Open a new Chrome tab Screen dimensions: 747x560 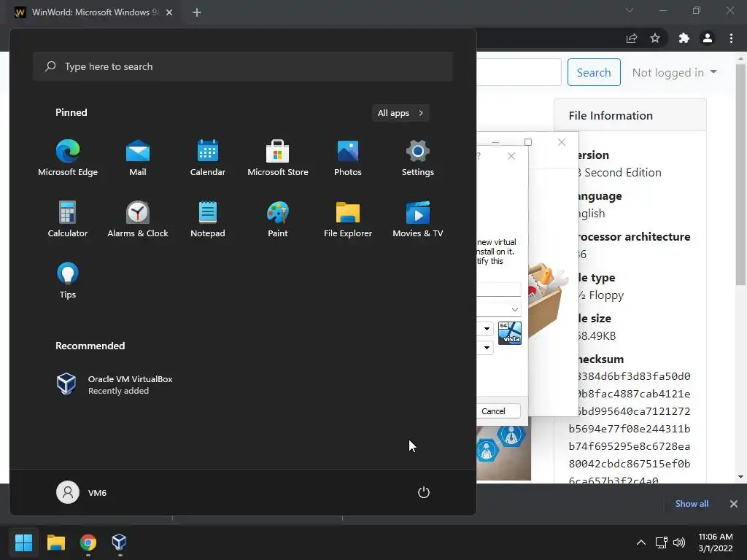[x=197, y=12]
